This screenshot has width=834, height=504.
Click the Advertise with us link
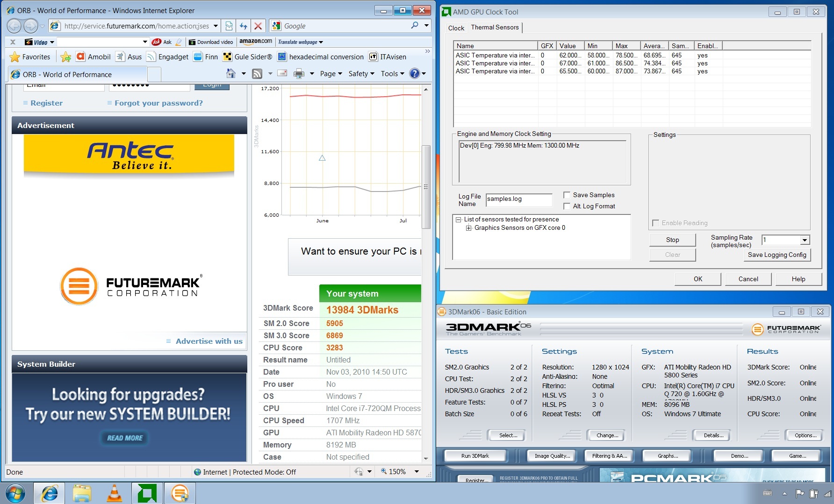pos(209,341)
